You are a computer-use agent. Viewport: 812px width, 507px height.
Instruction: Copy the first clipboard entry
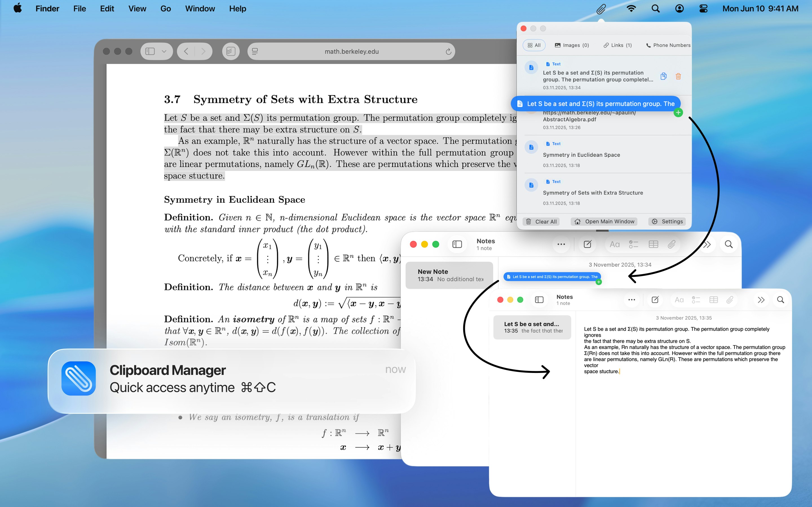[x=663, y=76]
